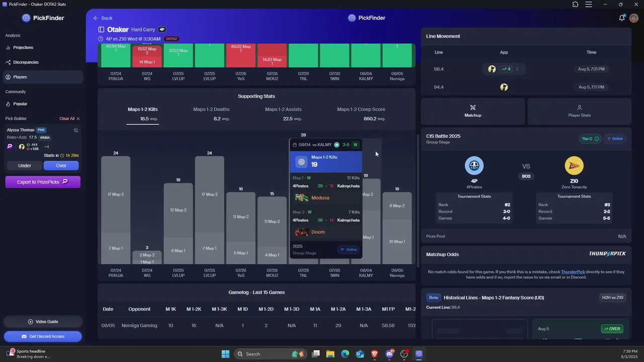Click the Underdog icon in Alyssa Thomas card
The image size is (644, 362).
pos(22,147)
